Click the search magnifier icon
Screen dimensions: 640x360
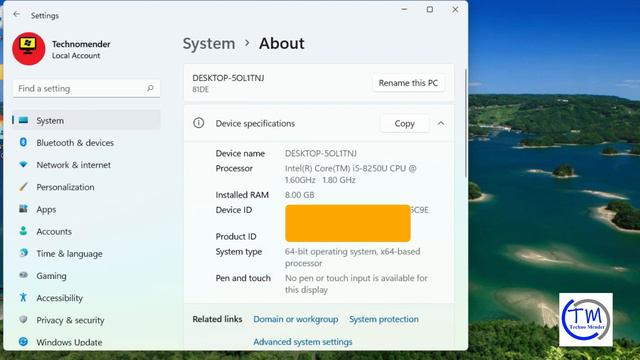(150, 88)
